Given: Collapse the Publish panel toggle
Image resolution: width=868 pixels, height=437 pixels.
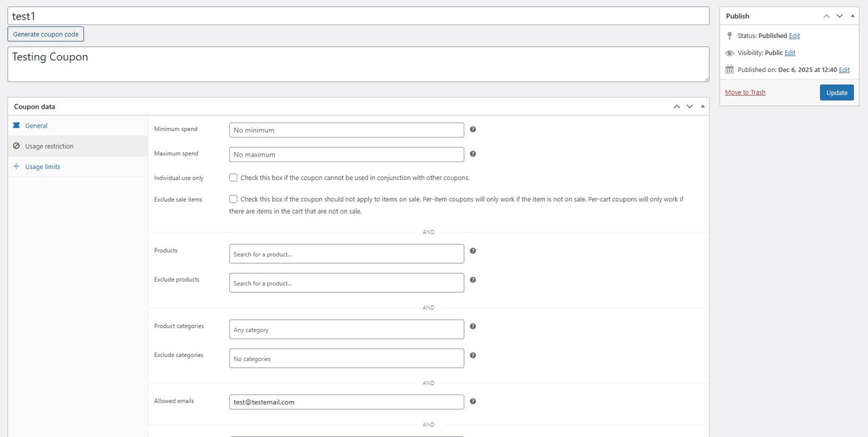Looking at the screenshot, I should coord(852,16).
